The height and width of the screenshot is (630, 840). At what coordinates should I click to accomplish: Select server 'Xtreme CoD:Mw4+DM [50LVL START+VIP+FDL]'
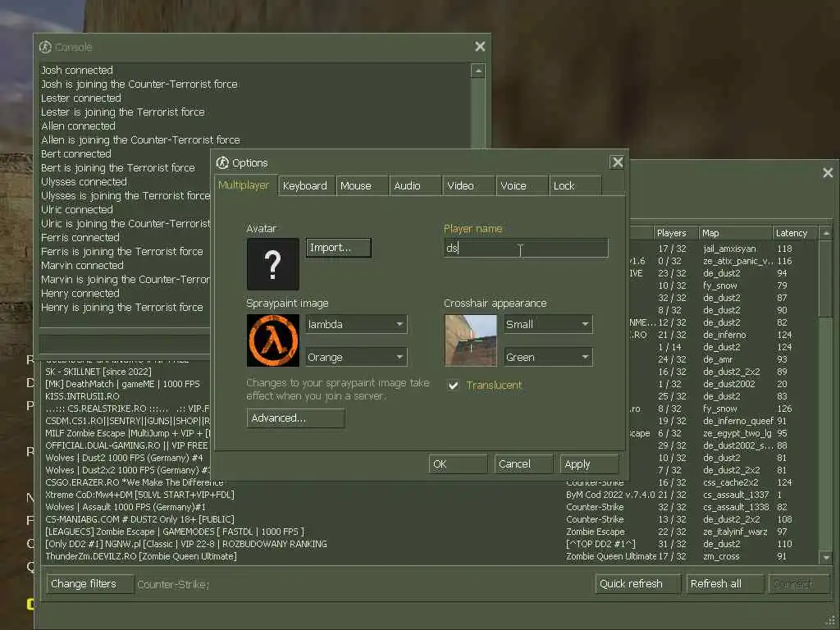tap(139, 495)
